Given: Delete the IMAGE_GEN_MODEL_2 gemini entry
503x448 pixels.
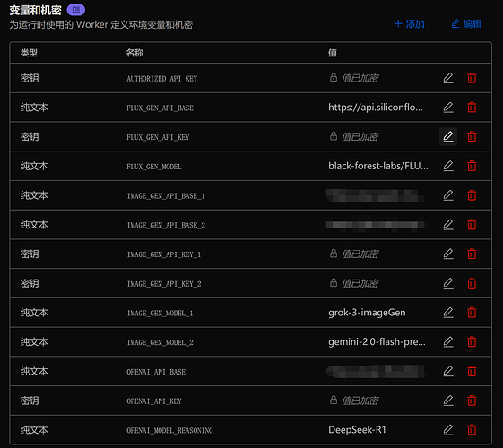Looking at the screenshot, I should click(472, 342).
